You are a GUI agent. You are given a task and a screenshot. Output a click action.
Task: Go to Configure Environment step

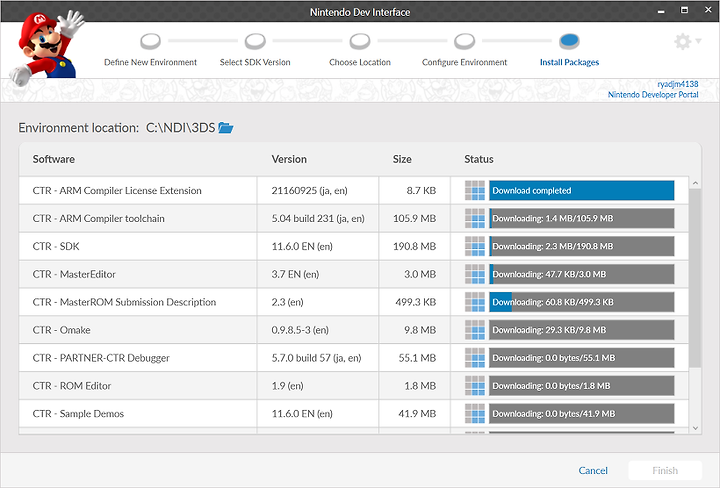(x=464, y=50)
